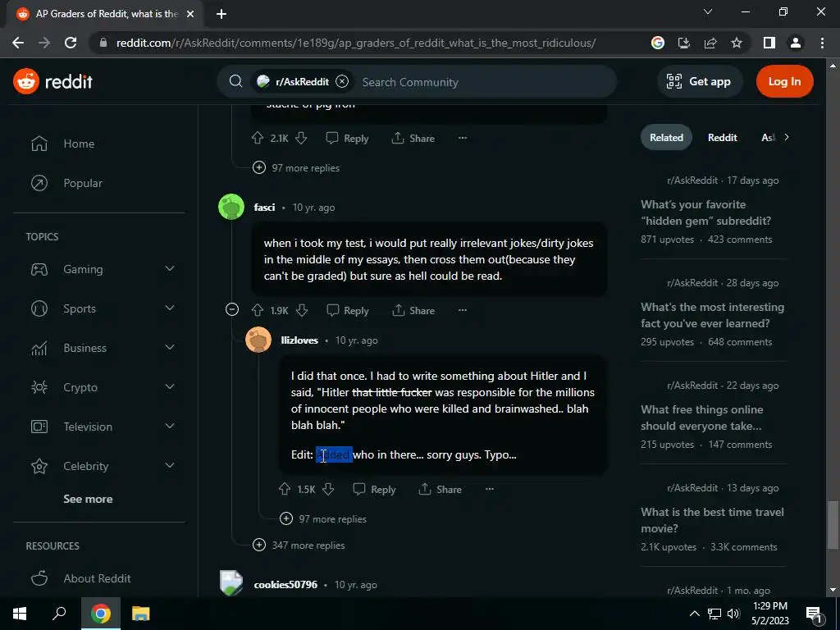Remove the r/AskReddit search filter
Image resolution: width=840 pixels, height=630 pixels.
[342, 81]
